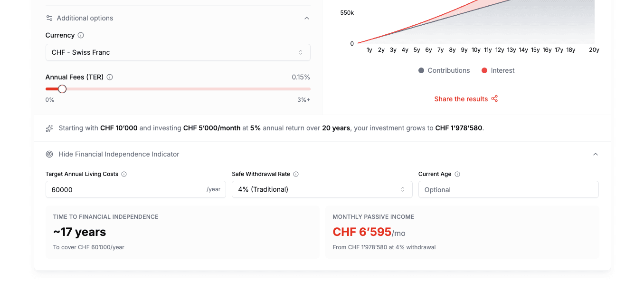Click the Financial Independence target icon

pos(49,154)
